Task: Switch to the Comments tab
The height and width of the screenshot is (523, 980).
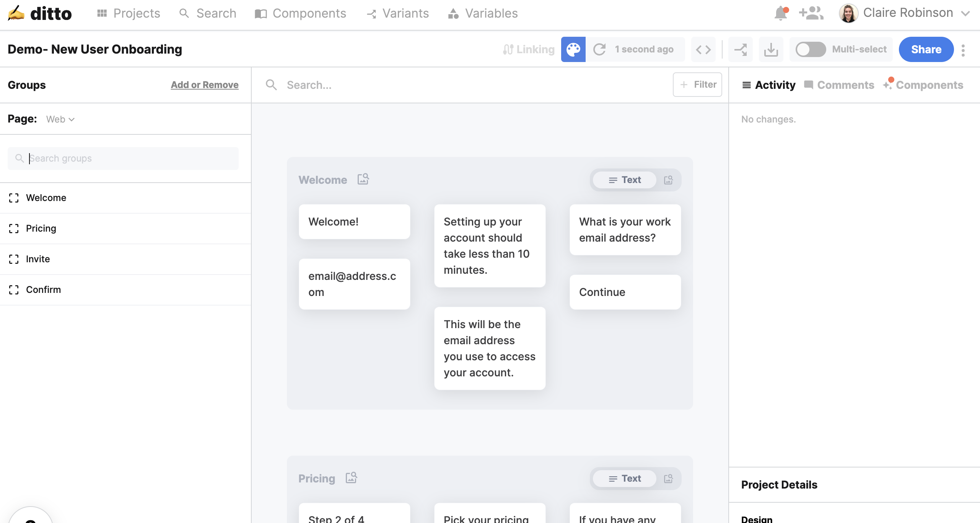Action: coord(839,85)
